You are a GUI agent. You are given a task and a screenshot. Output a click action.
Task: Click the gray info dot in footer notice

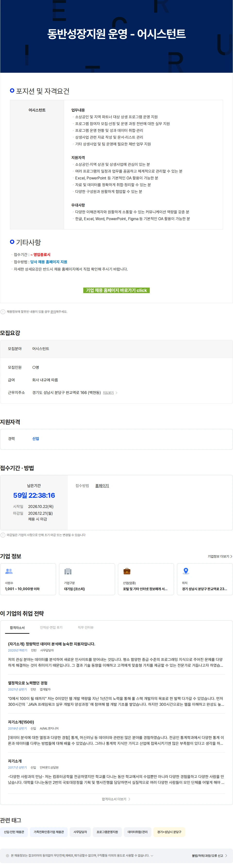(8, 856)
